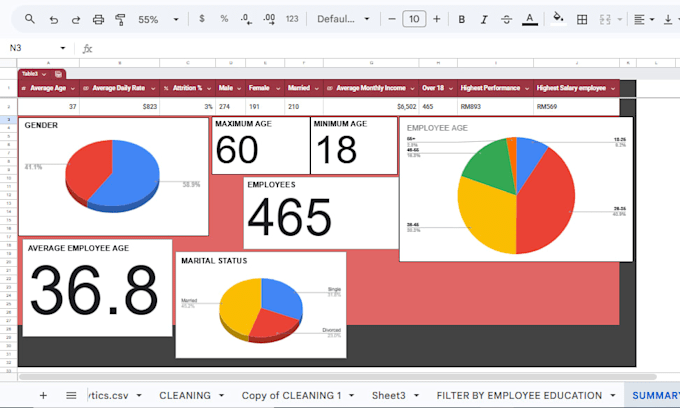Click the font size field showing 10
The image size is (680, 408).
pos(414,19)
